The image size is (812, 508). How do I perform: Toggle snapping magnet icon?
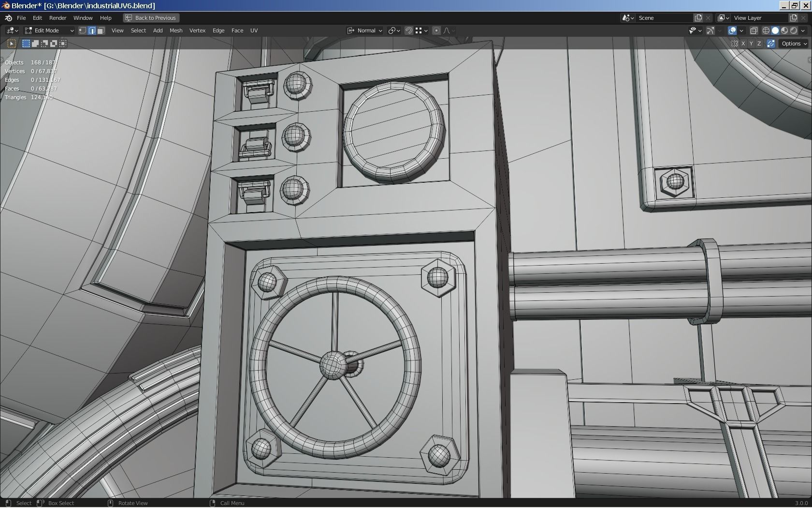[x=409, y=30]
